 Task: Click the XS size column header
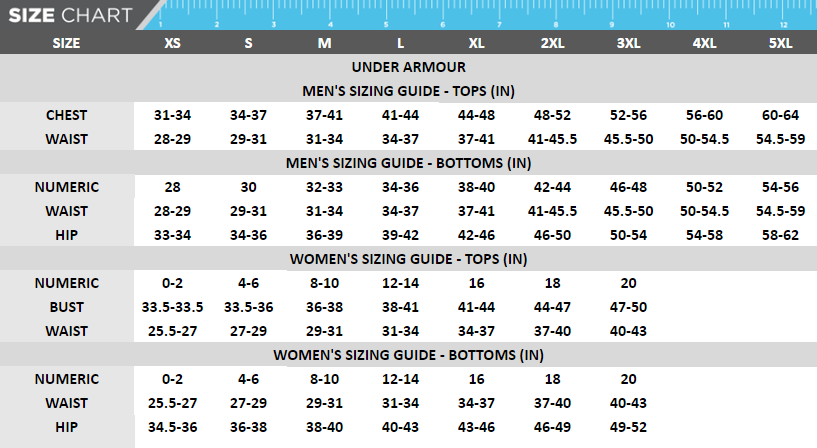pyautogui.click(x=173, y=43)
